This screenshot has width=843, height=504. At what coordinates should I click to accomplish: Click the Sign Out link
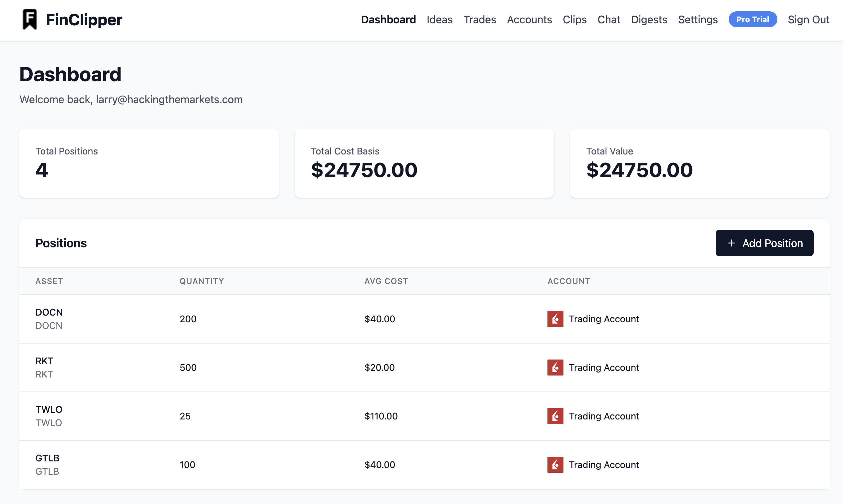(x=809, y=20)
